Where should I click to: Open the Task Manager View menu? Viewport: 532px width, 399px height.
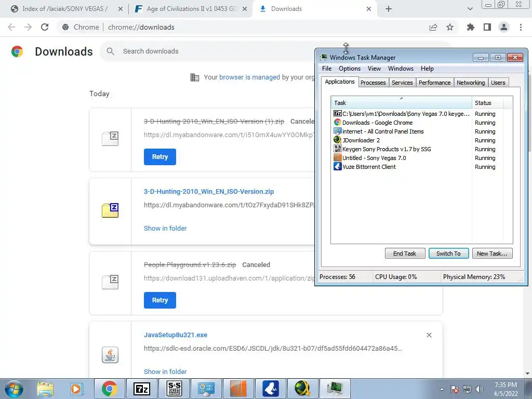(x=374, y=69)
